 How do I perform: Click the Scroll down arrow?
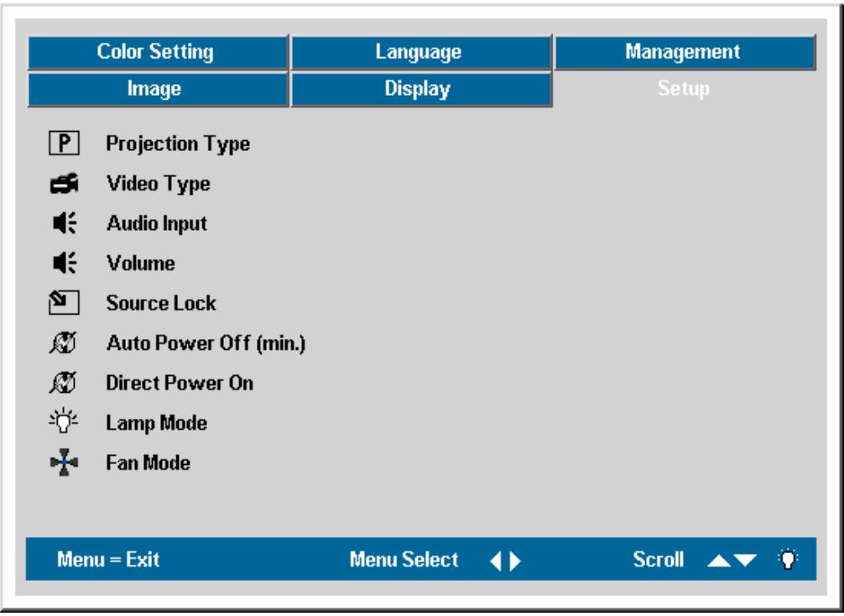[x=745, y=561]
